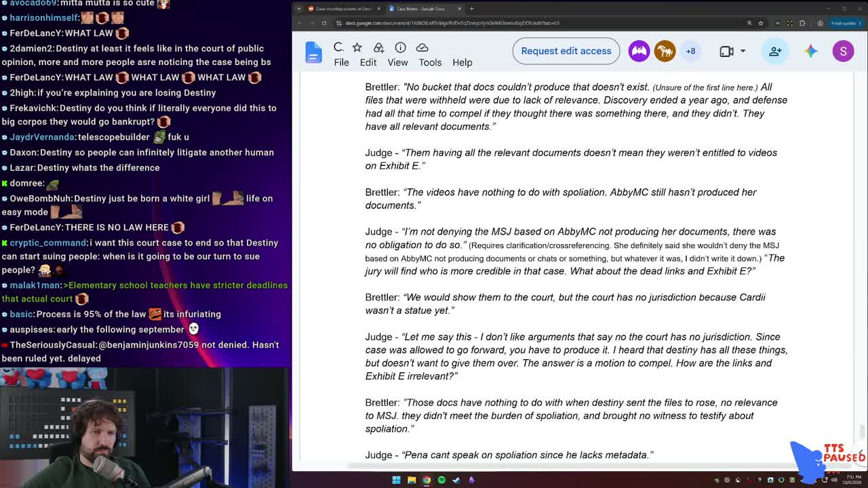Expand the Meet call options dropdown
The width and height of the screenshot is (868, 488).
click(x=743, y=51)
